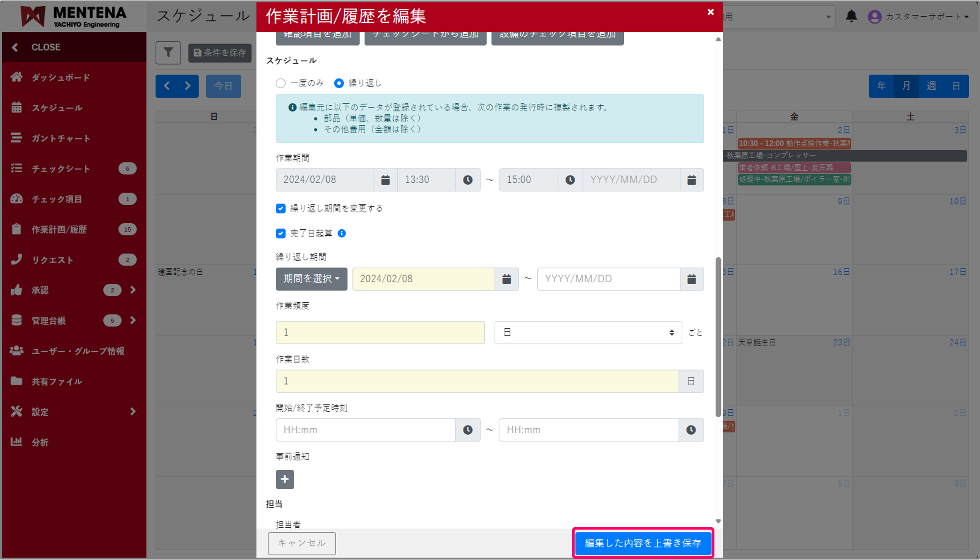This screenshot has height=560, width=980.
Task: Click clock icon beside 13:30 time
Action: [x=468, y=180]
